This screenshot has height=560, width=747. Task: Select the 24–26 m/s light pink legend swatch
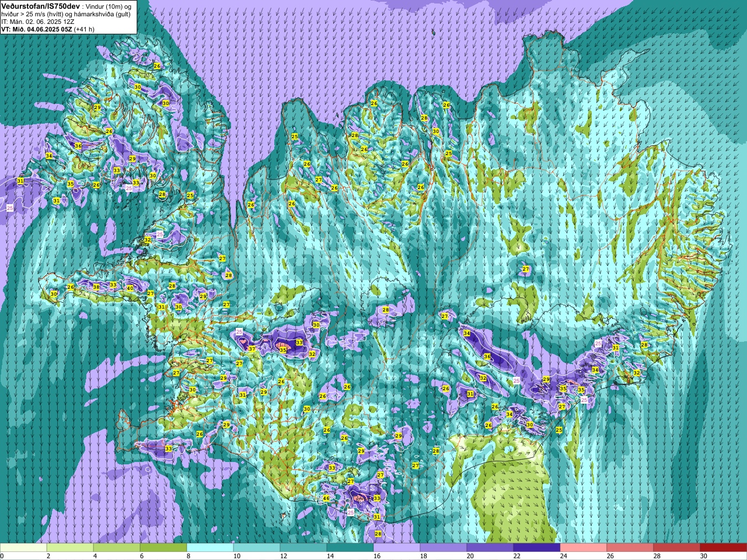point(584,548)
